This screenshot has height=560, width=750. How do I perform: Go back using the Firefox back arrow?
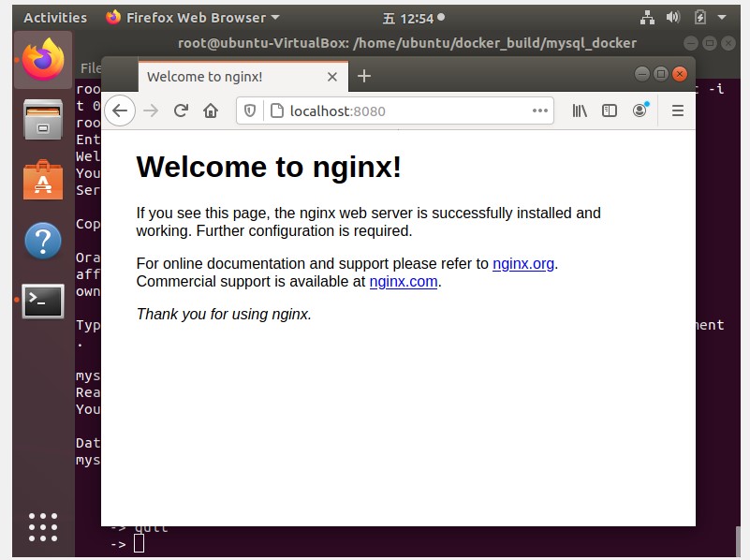[120, 111]
